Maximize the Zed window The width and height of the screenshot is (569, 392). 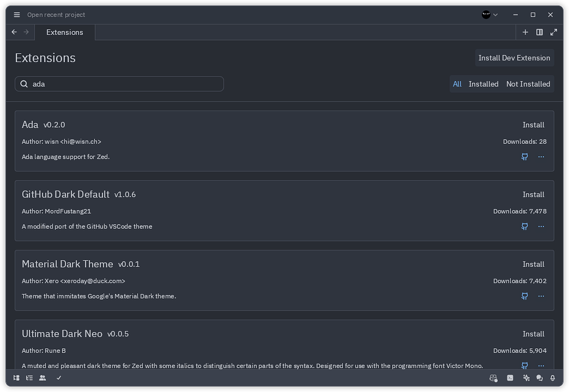[533, 14]
